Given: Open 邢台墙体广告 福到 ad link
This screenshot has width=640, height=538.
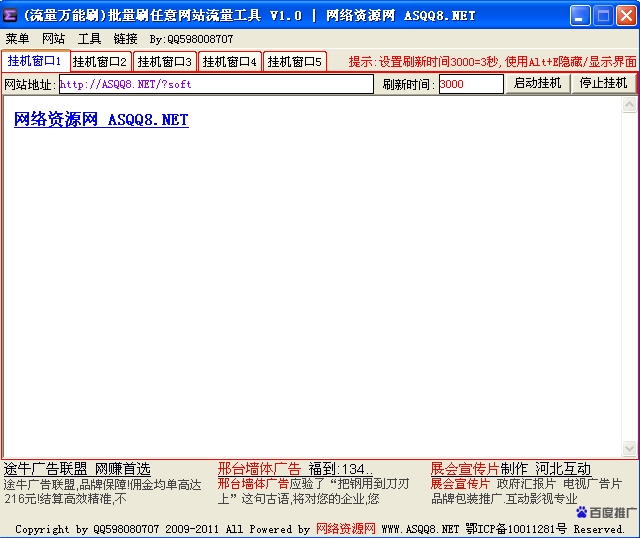Looking at the screenshot, I should coord(295,469).
